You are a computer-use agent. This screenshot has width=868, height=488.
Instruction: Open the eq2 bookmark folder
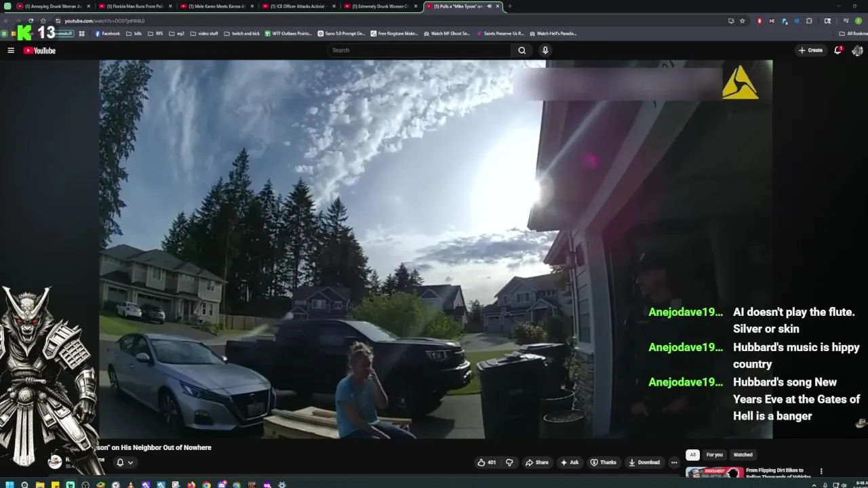(176, 33)
